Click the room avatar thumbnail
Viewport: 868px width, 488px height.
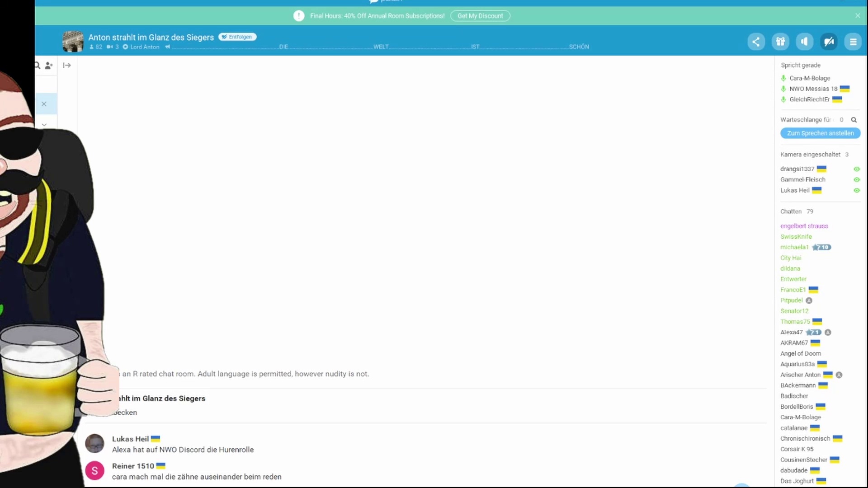(x=73, y=41)
